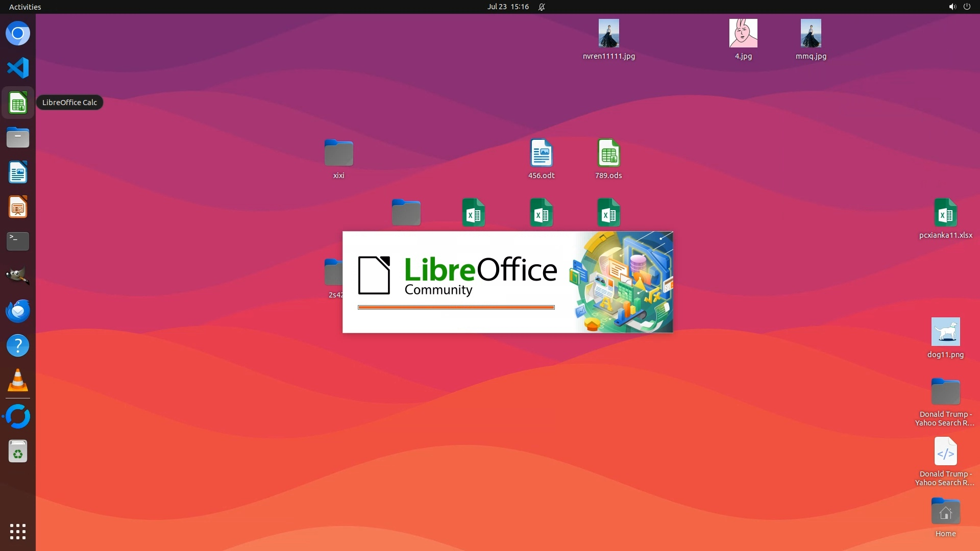Open Visual Studio Code from dock
980x551 pixels.
click(18, 68)
